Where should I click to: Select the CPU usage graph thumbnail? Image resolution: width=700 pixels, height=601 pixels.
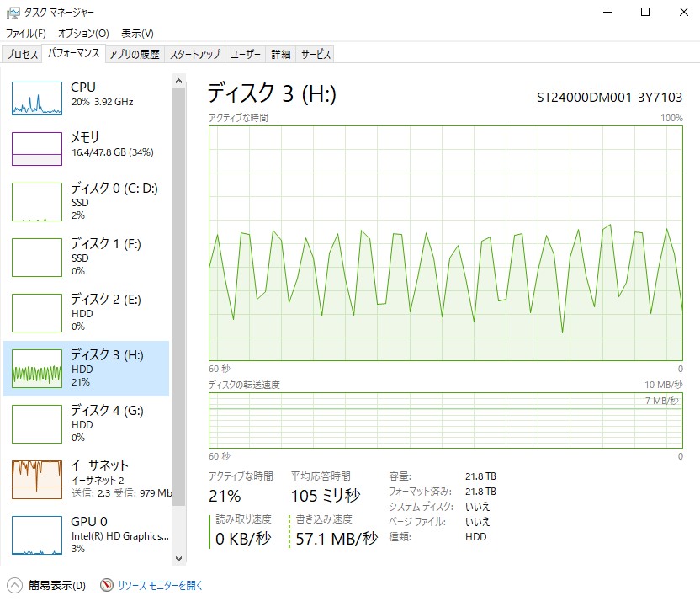coord(37,98)
